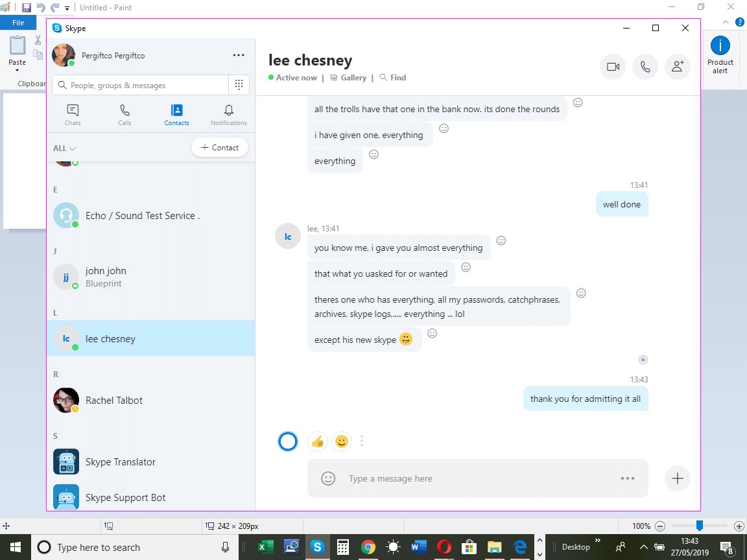
Task: Click Find in the conversation
Action: [x=393, y=78]
